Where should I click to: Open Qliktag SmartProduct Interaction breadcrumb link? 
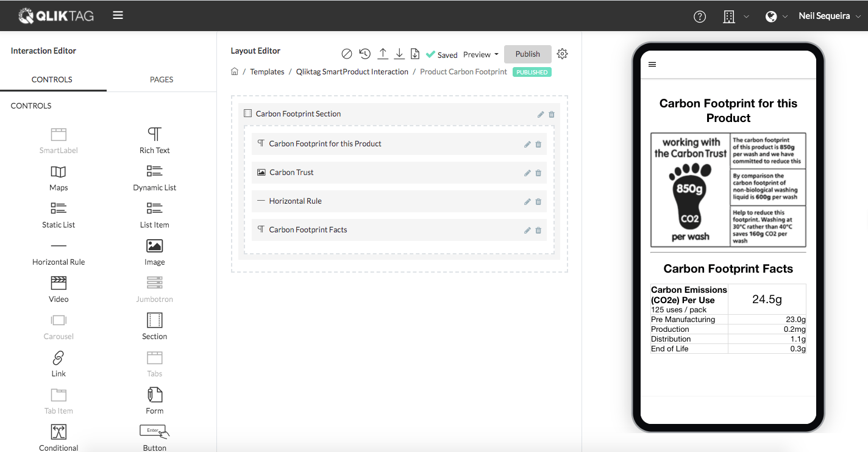click(352, 72)
